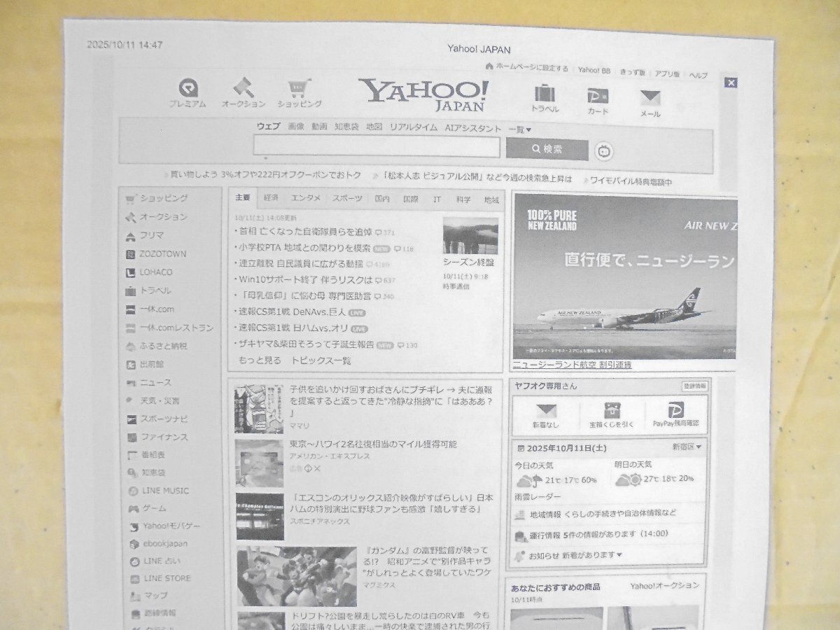Select the 国際 news tab

[409, 199]
